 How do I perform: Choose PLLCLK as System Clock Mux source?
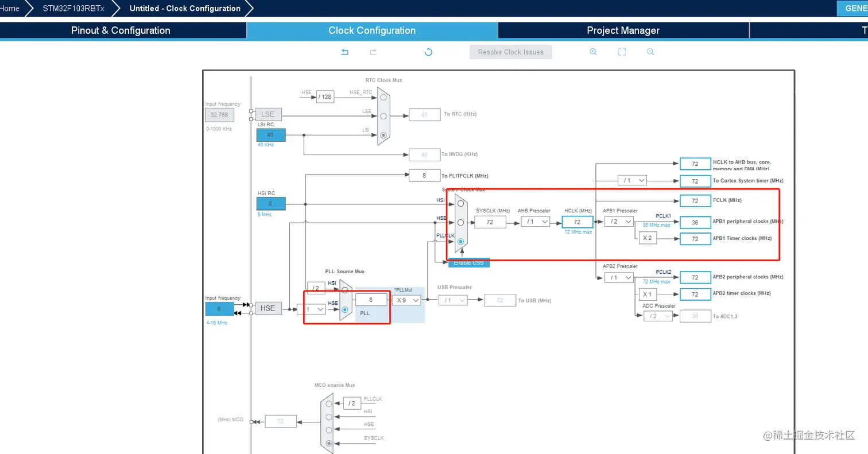pos(460,242)
